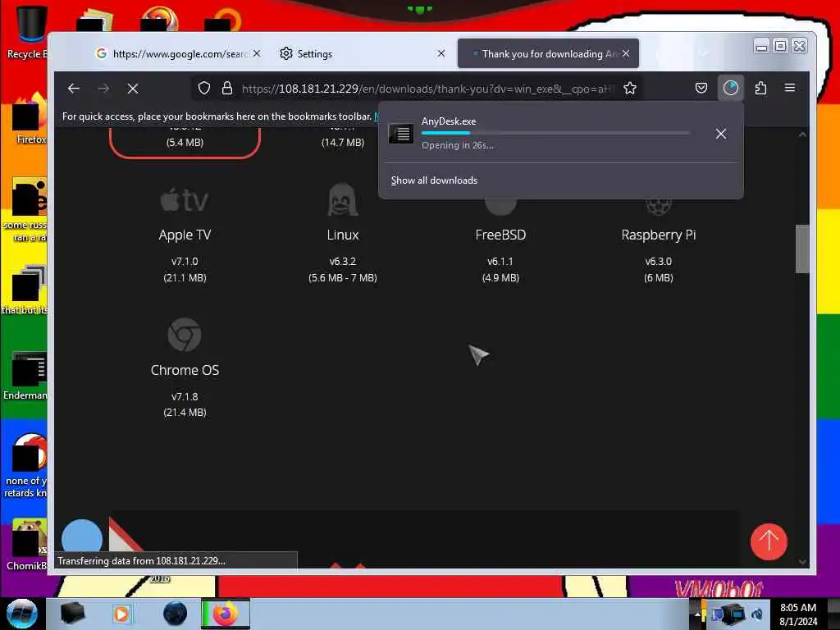
Task: Toggle the downloads panel button
Action: [731, 89]
